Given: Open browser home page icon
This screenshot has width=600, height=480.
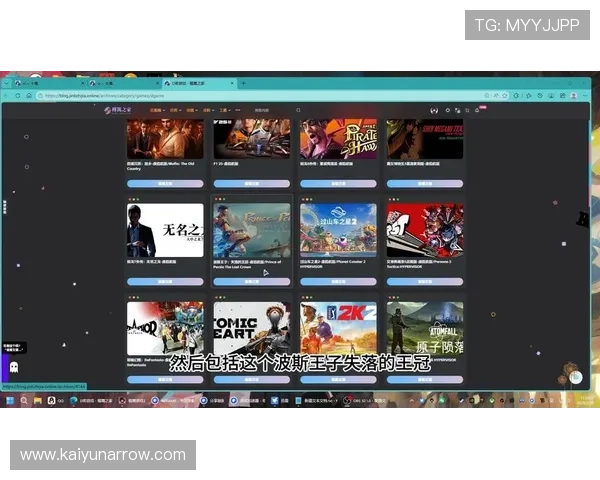Looking at the screenshot, I should (29, 96).
